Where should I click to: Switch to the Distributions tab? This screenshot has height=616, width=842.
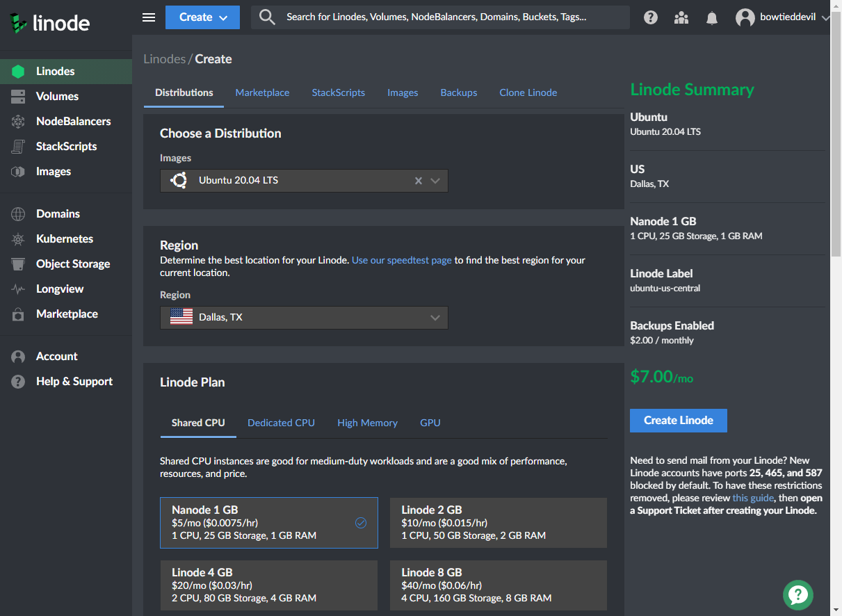coord(184,92)
